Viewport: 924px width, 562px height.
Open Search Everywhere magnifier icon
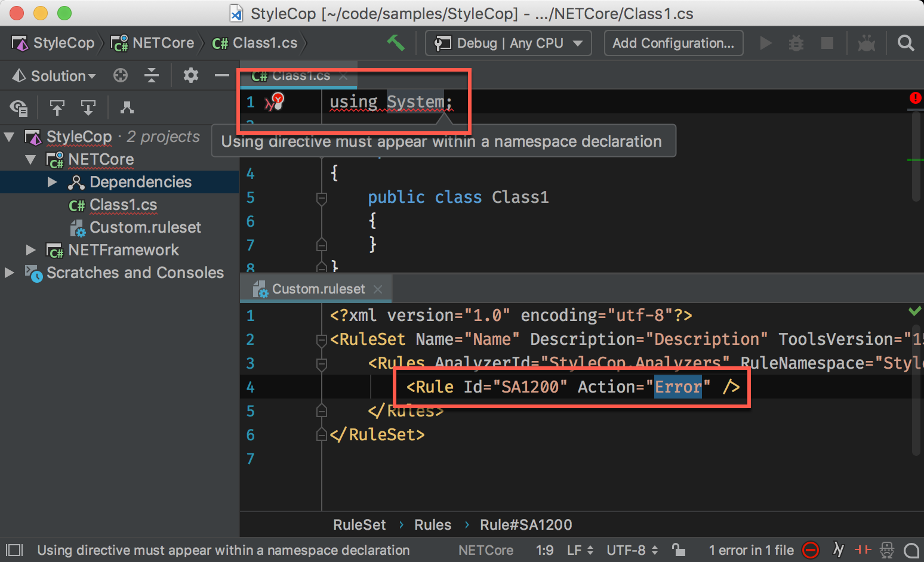click(905, 43)
